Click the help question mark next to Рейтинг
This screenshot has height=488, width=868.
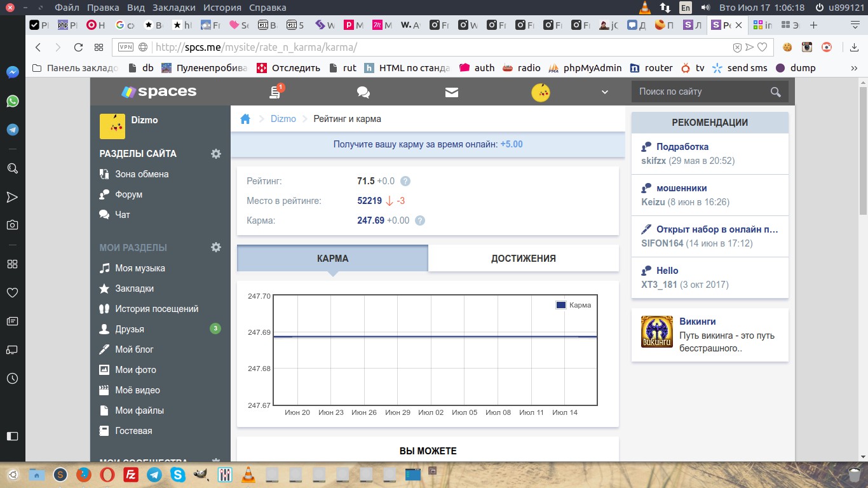pos(405,181)
